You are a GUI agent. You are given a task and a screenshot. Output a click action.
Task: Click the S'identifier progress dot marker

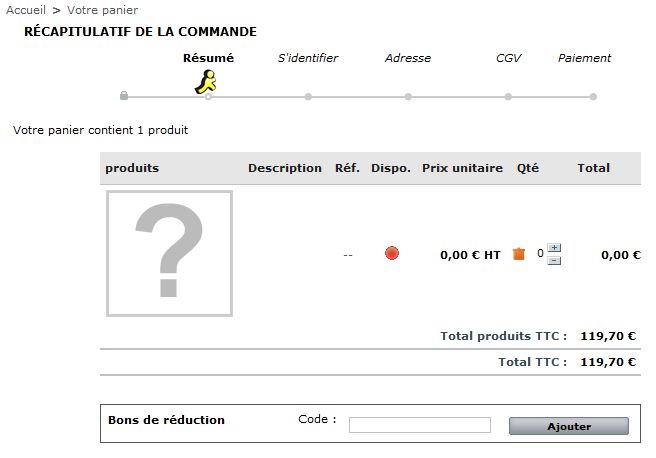coord(308,97)
